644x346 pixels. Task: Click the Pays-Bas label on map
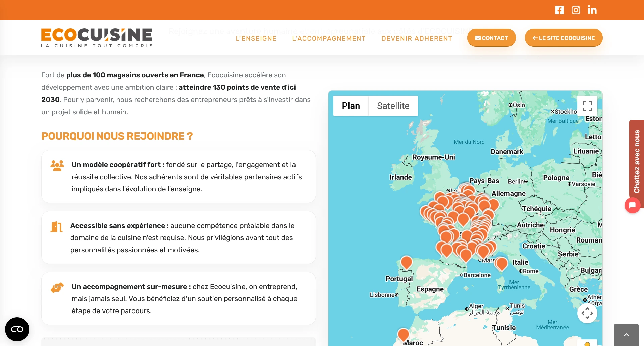(x=484, y=181)
